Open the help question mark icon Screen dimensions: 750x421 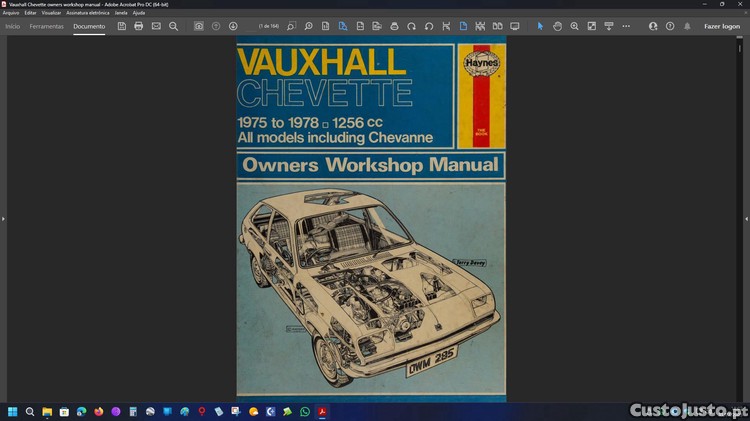[x=670, y=26]
